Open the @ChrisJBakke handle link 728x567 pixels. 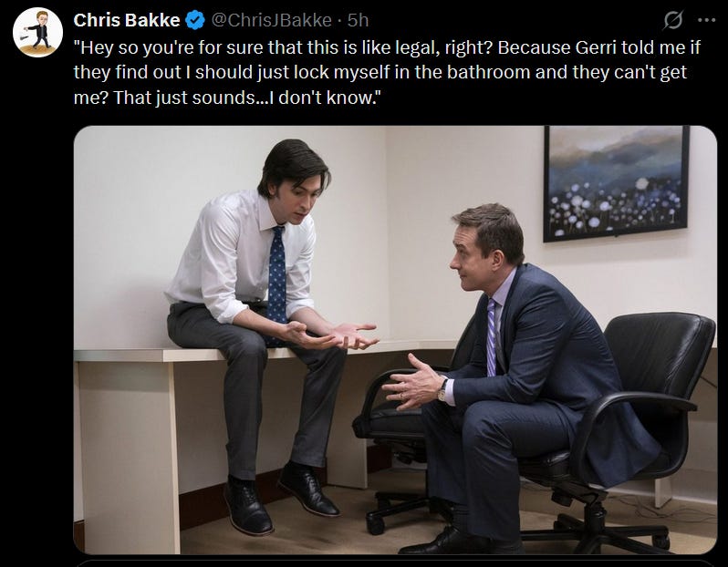[272, 20]
